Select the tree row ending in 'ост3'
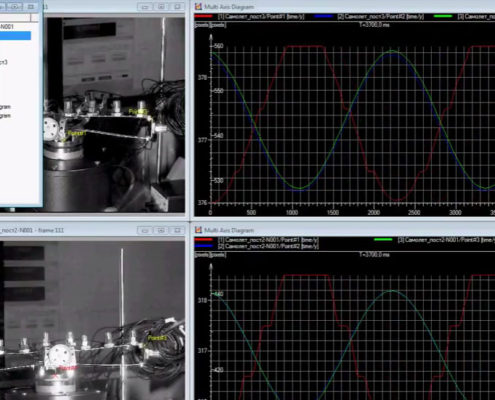The image size is (495, 400). [4, 62]
